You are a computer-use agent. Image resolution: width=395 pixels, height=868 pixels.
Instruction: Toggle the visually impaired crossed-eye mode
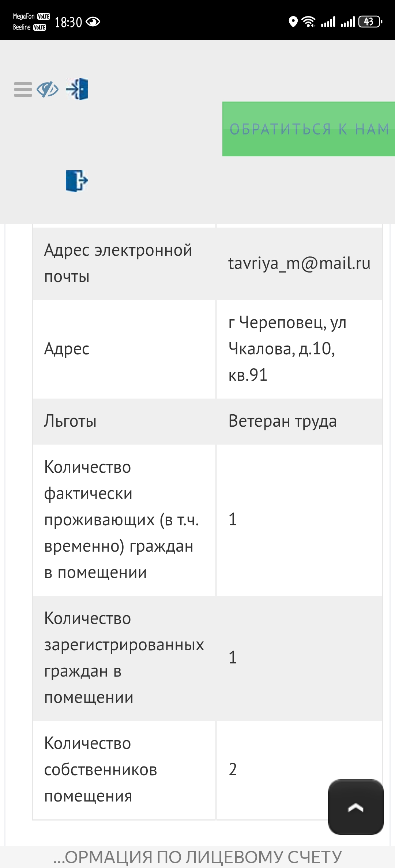coord(48,90)
